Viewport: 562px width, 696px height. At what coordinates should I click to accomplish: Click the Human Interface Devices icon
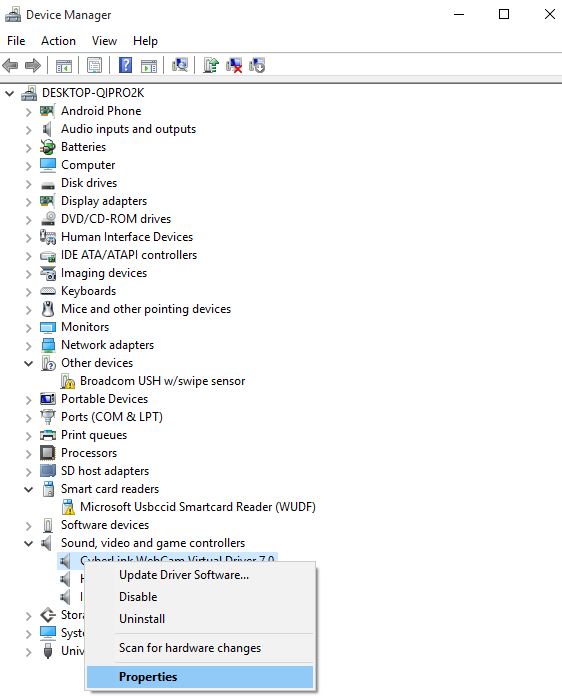[47, 237]
